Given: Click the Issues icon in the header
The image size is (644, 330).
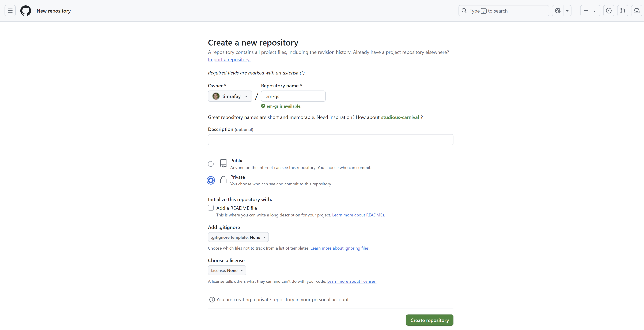Looking at the screenshot, I should (x=609, y=10).
